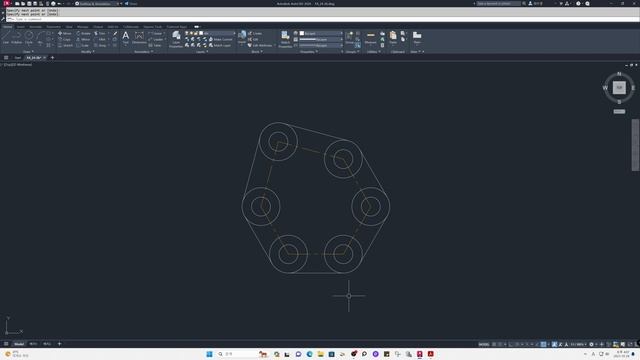Select the Line tool

pos(6,37)
